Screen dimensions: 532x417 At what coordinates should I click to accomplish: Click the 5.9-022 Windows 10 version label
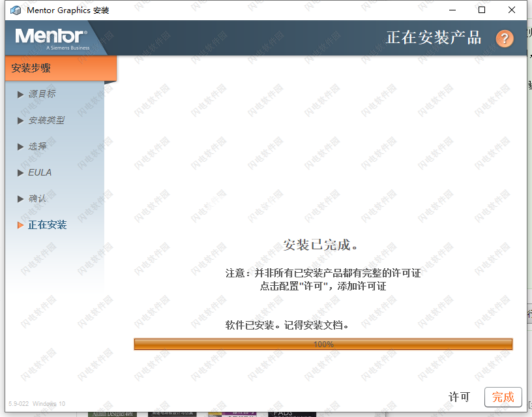pos(37,404)
